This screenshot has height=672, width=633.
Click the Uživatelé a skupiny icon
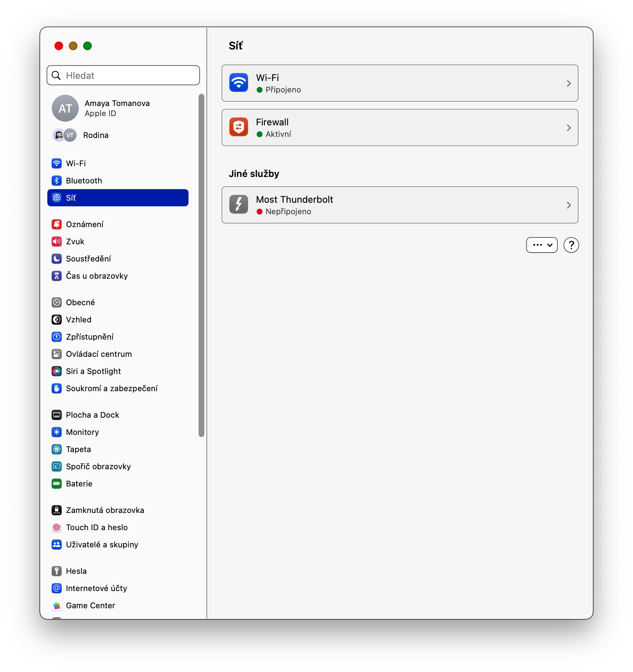[x=57, y=544]
